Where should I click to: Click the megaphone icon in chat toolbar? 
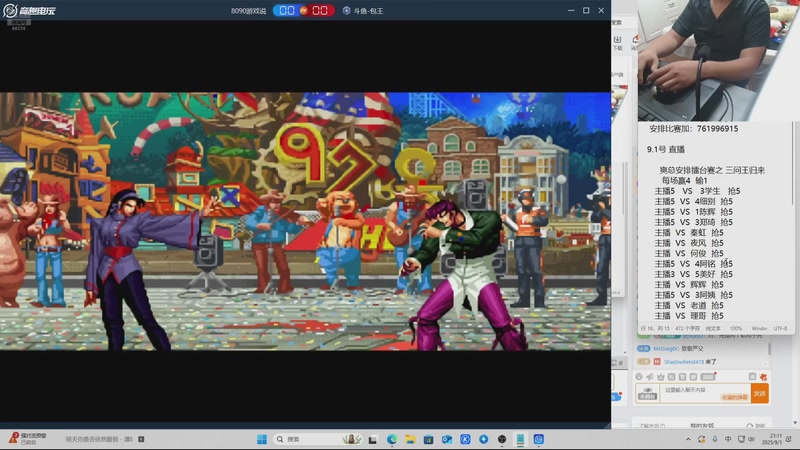pos(649,377)
